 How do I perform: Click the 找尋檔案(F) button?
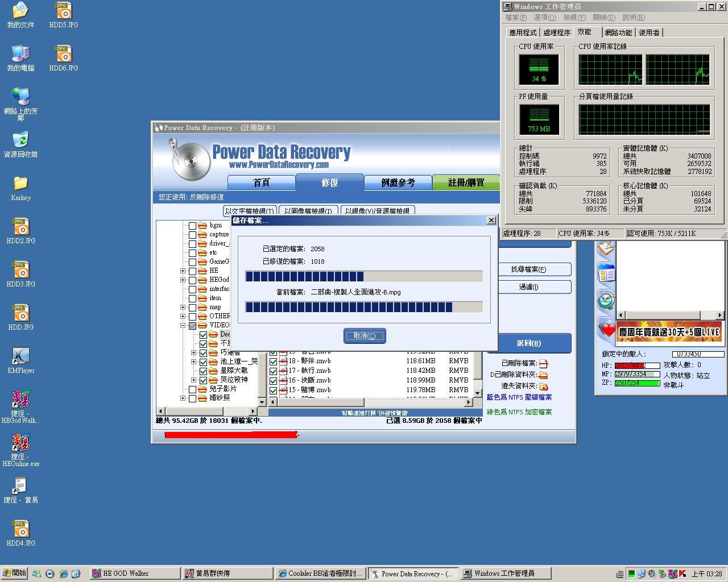coord(528,269)
